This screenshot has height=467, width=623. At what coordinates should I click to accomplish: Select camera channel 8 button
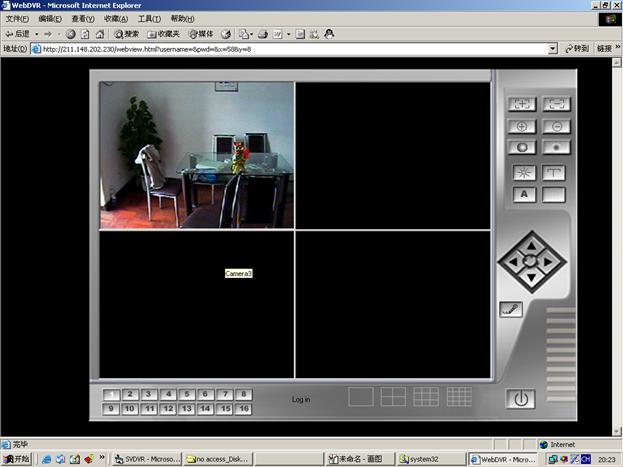pyautogui.click(x=243, y=394)
